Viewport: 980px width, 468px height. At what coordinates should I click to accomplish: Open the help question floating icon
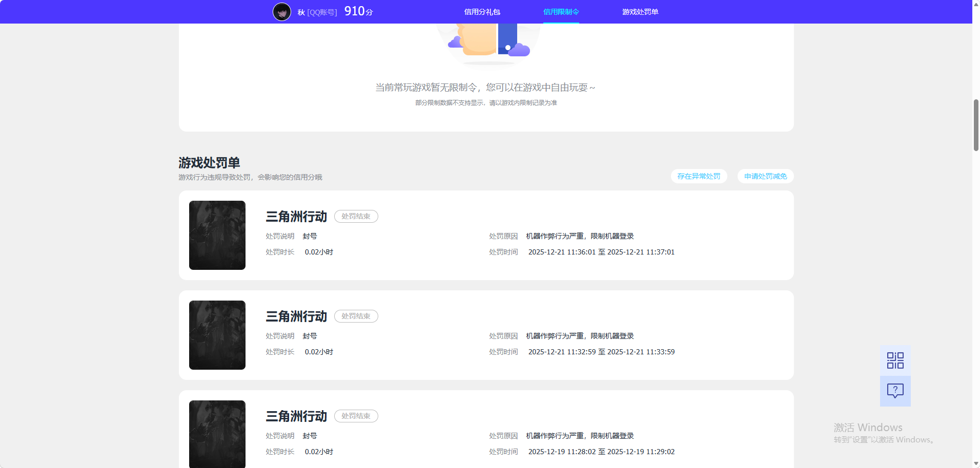click(x=895, y=391)
